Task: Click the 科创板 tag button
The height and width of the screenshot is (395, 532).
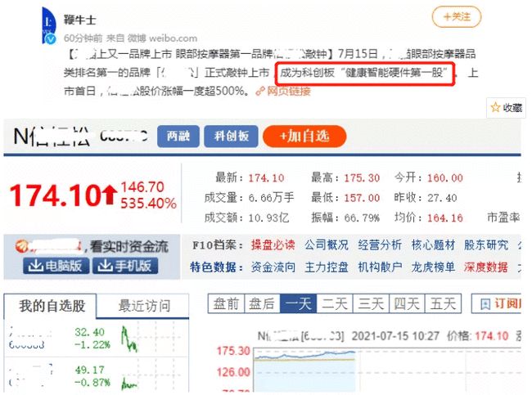Action: (230, 136)
